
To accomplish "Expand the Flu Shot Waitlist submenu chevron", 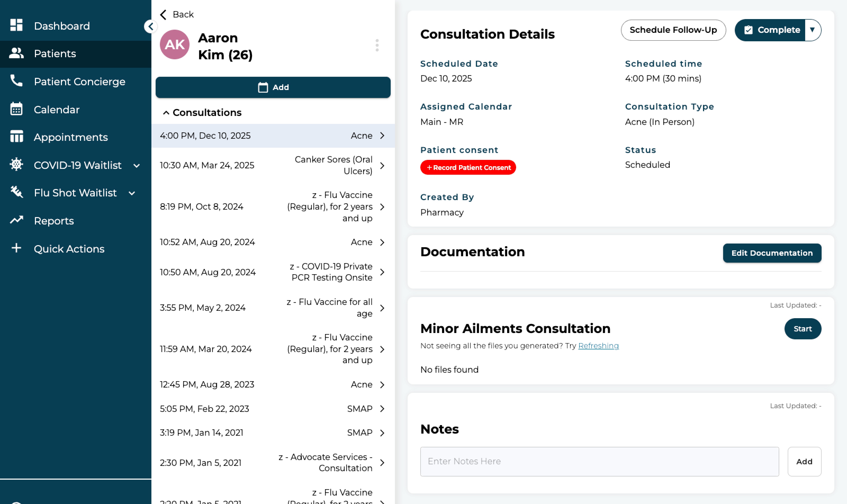I will tap(132, 193).
